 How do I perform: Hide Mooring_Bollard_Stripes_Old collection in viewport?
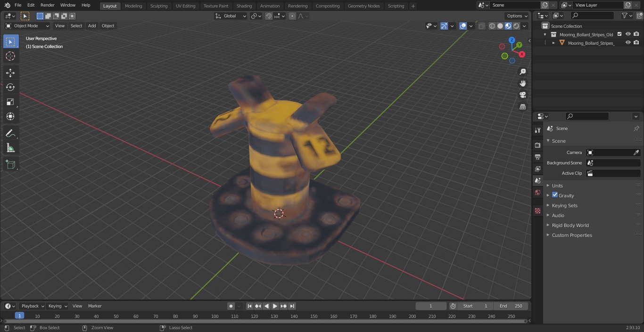click(628, 34)
